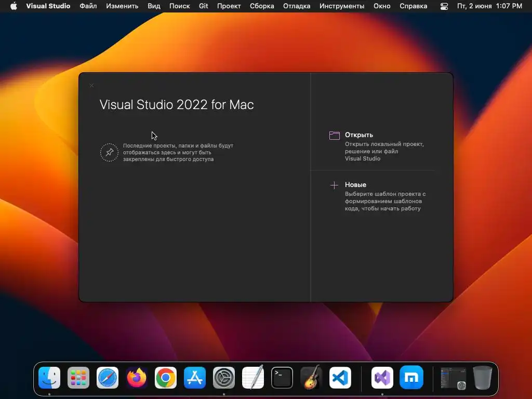This screenshot has width=532, height=399.
Task: Open the Проект menu
Action: [229, 6]
